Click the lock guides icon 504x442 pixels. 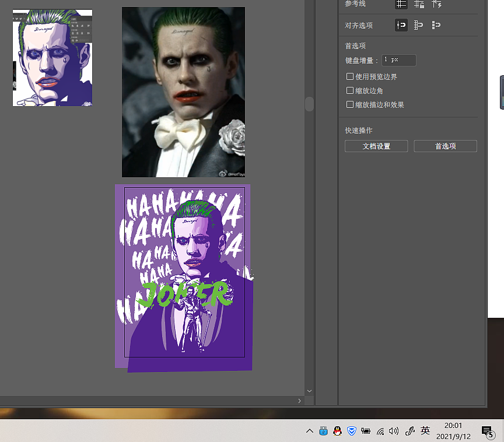pyautogui.click(x=419, y=4)
